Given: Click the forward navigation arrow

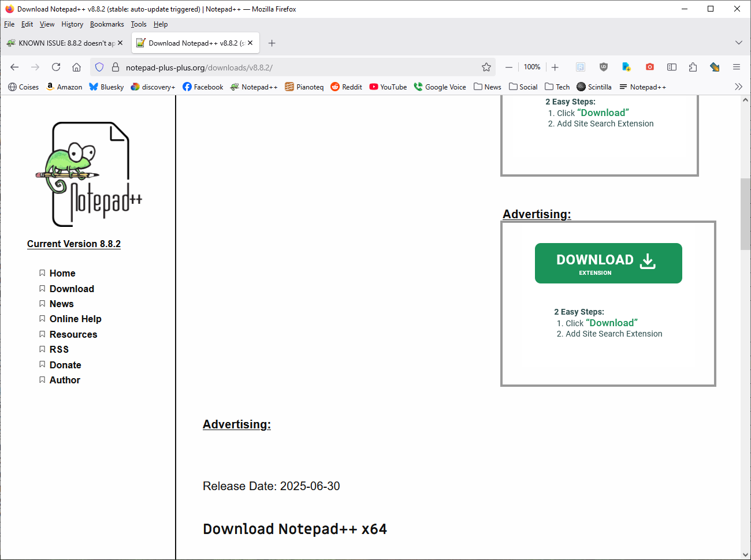Looking at the screenshot, I should [35, 67].
